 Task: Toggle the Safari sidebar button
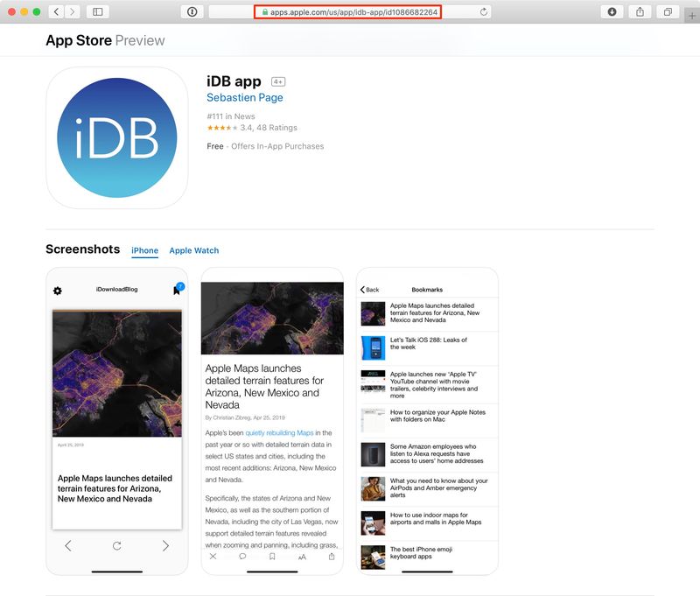98,12
